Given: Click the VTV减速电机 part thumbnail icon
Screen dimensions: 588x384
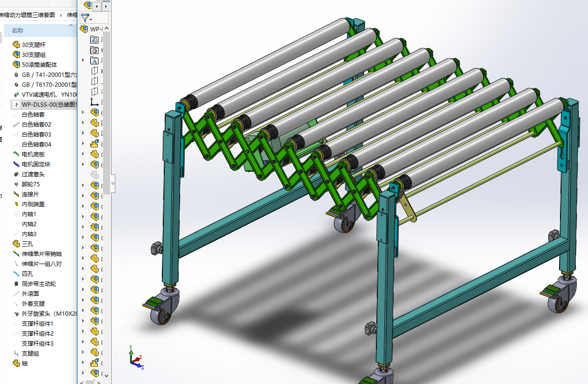Looking at the screenshot, I should tap(17, 94).
